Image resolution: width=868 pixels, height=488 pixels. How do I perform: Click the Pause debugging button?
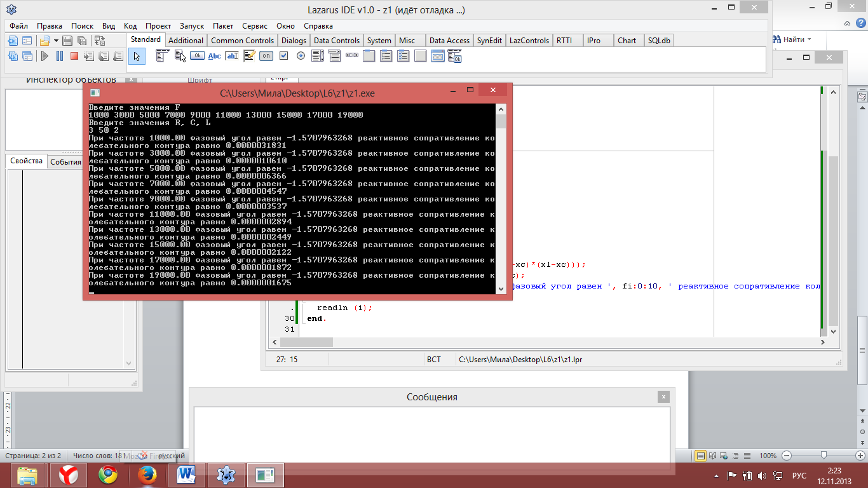point(59,56)
